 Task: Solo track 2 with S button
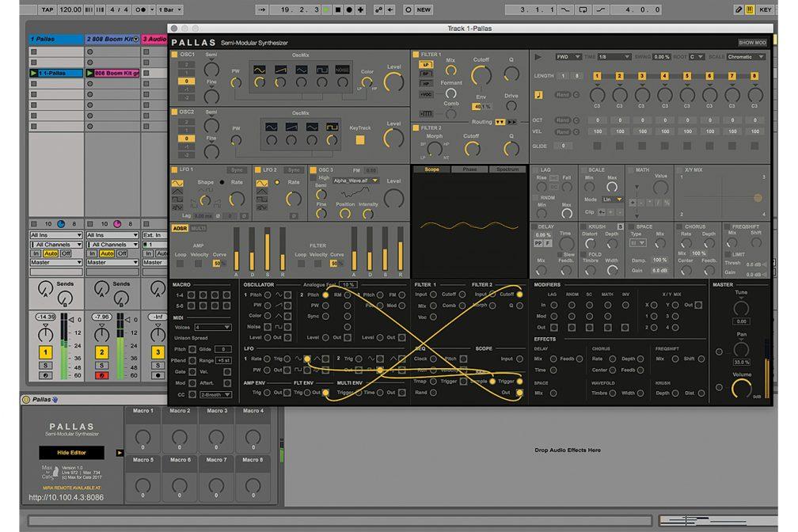[102, 366]
